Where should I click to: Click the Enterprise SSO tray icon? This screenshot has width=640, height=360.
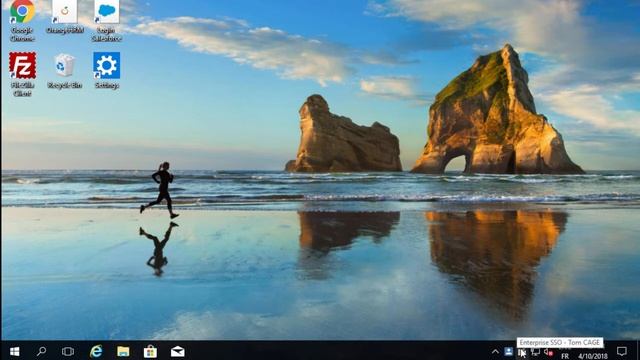coord(522,352)
